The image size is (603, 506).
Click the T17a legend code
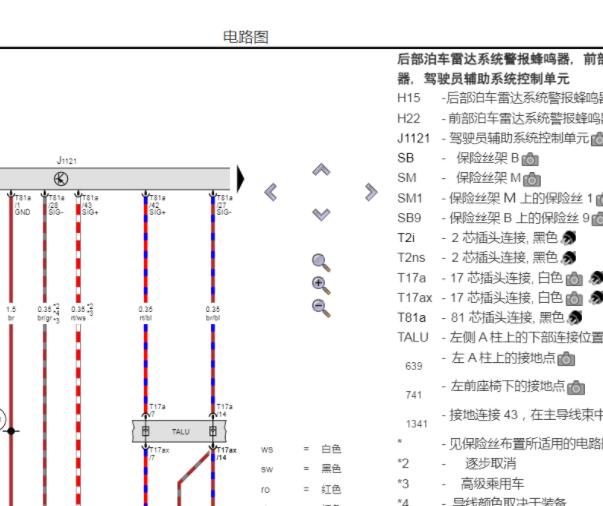pyautogui.click(x=411, y=278)
